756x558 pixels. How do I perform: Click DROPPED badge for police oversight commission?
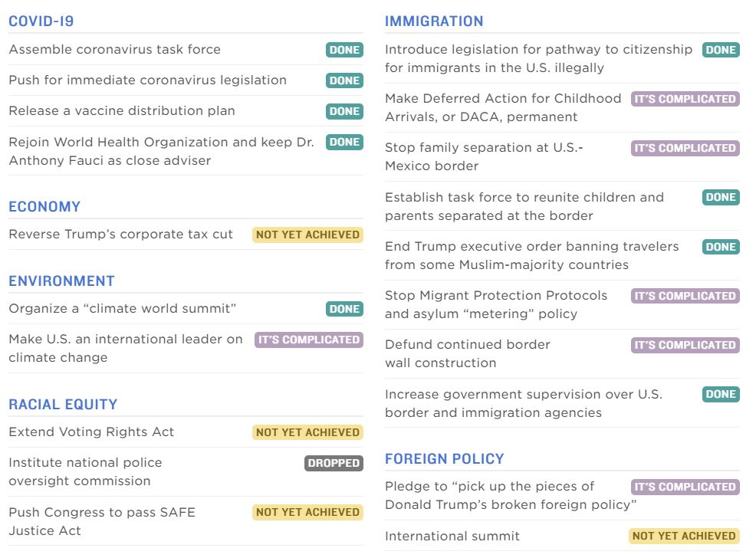(x=334, y=463)
